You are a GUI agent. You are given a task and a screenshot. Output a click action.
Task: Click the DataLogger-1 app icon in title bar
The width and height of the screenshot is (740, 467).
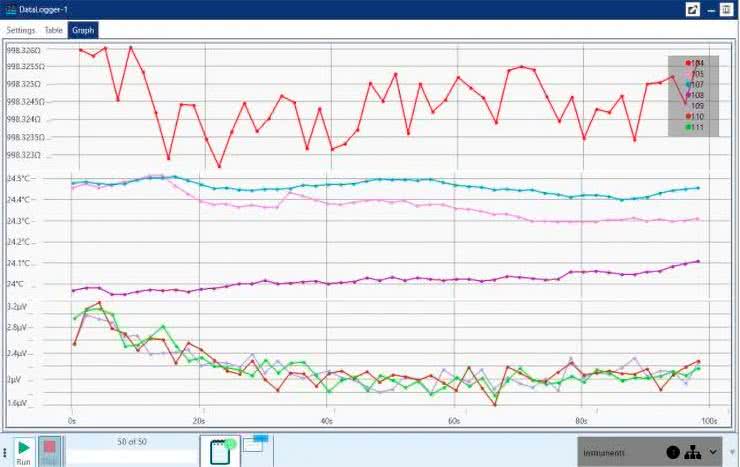pos(9,9)
